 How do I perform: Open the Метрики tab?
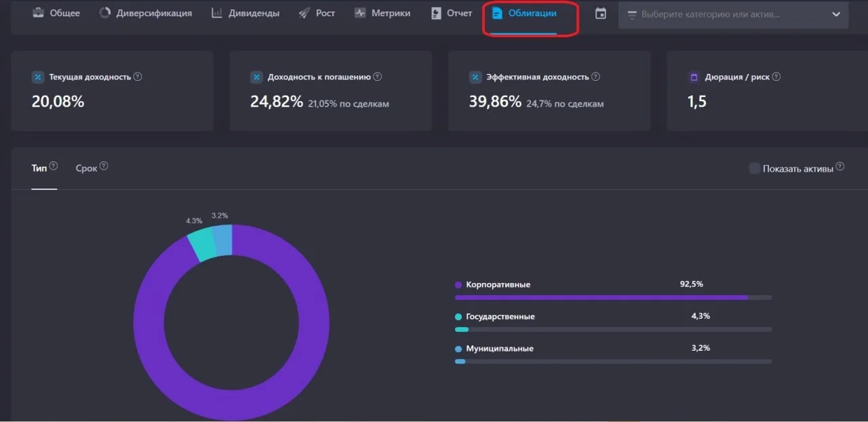(x=382, y=13)
